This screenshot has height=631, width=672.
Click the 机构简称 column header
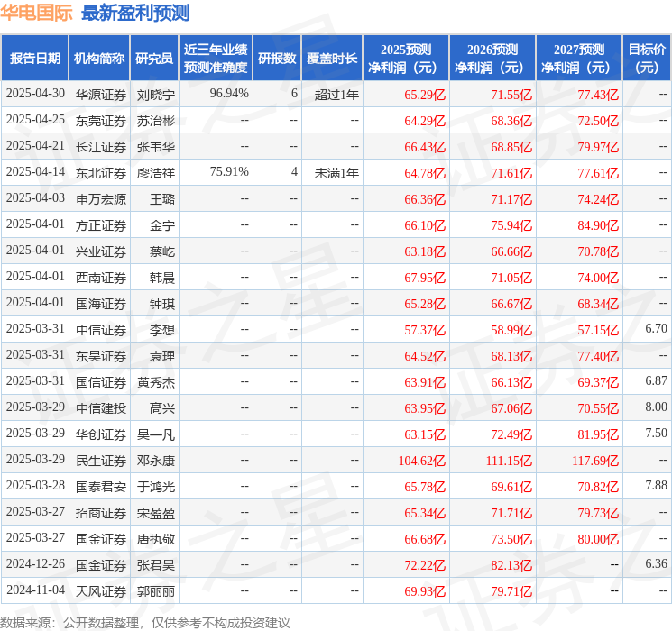pos(99,59)
